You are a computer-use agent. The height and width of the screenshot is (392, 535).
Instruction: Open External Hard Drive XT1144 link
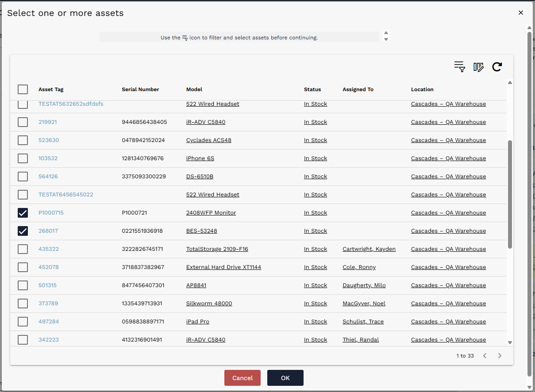(x=223, y=267)
